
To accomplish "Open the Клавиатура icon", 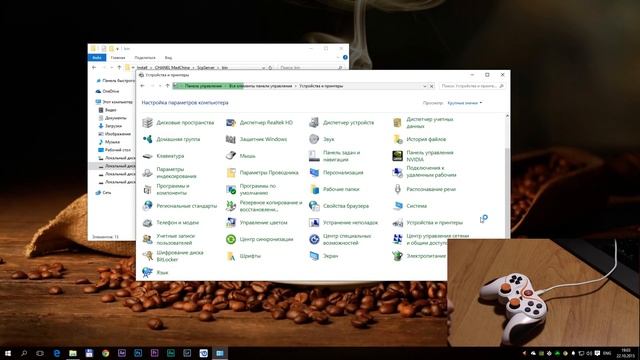I will coord(147,156).
